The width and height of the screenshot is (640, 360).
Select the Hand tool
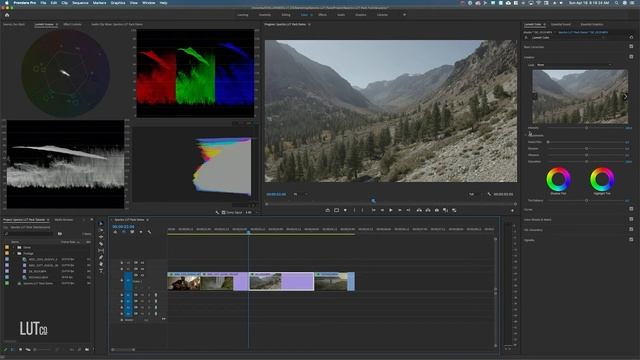pyautogui.click(x=101, y=264)
